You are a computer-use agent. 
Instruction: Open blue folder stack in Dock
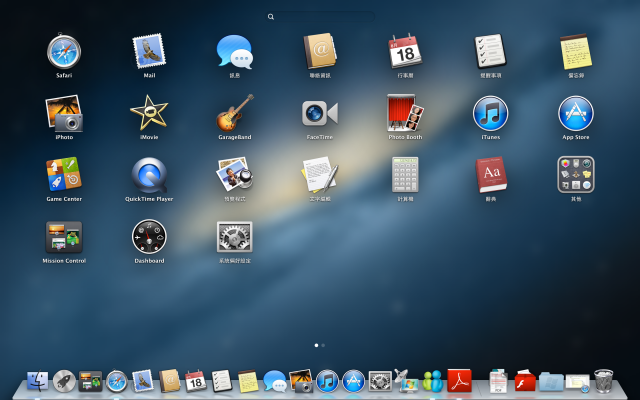pos(551,382)
